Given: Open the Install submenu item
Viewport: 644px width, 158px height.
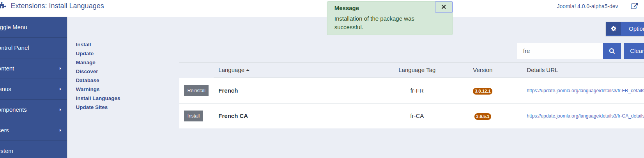Looking at the screenshot, I should coord(83,45).
